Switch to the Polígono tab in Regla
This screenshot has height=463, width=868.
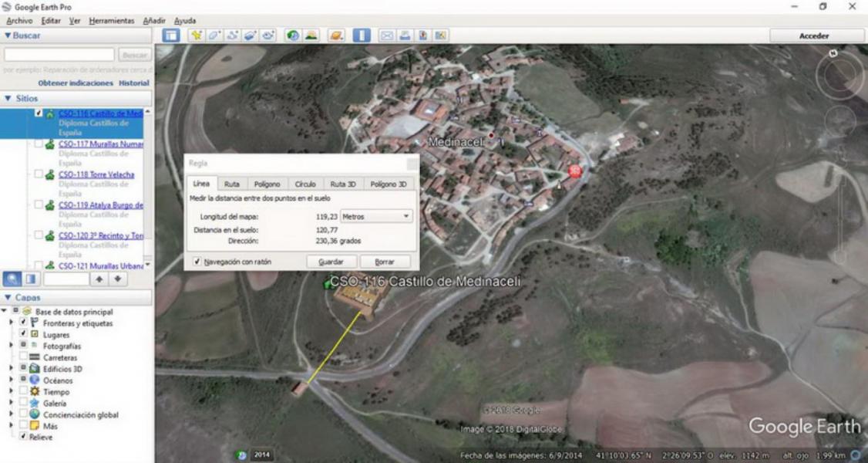(x=267, y=184)
